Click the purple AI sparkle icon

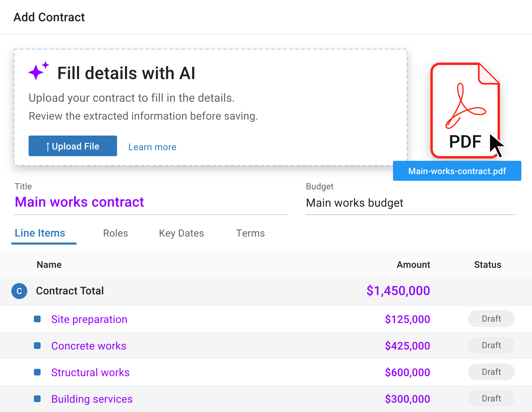pyautogui.click(x=39, y=71)
